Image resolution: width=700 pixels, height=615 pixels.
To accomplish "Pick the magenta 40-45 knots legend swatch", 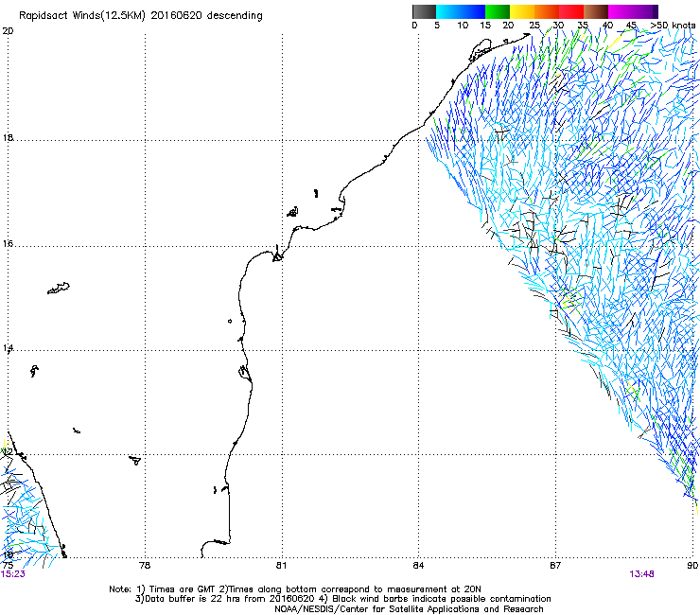I will click(621, 11).
